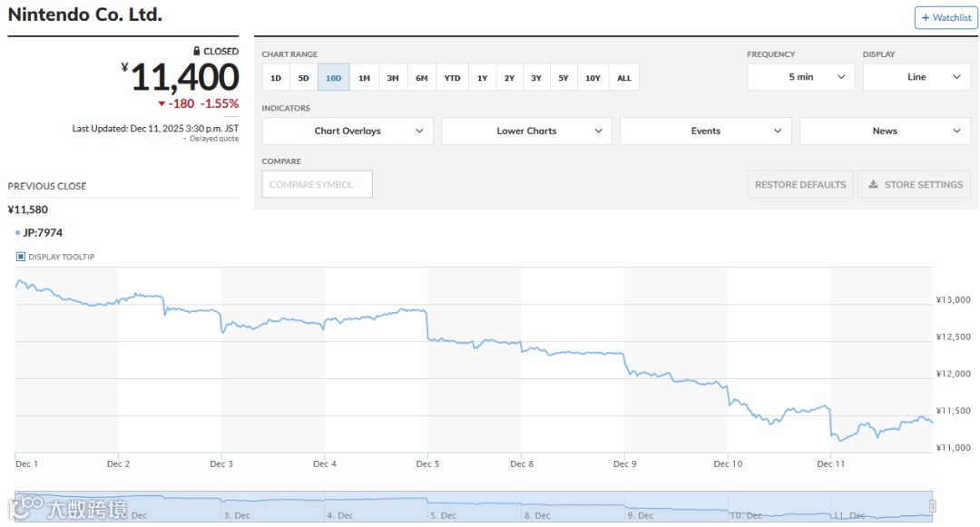Screen dimensions: 980x527
Task: Open the Display Line dropdown
Action: point(916,77)
